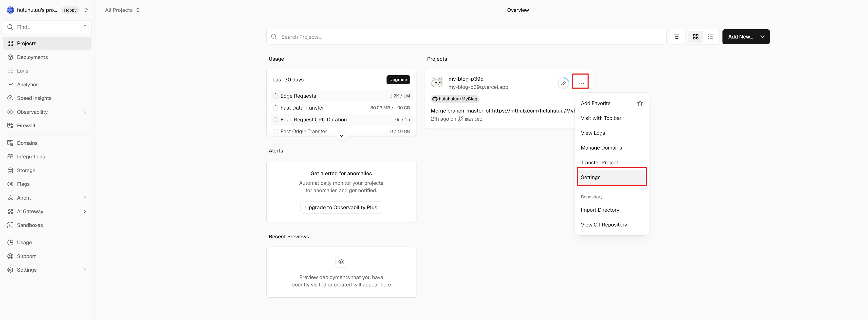Click the Edge Requests usage progress circle

pos(275,96)
